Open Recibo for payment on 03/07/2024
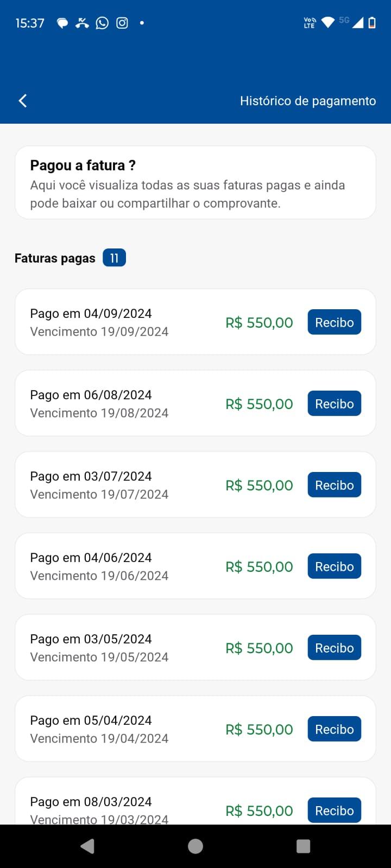391x868 pixels. pos(335,485)
